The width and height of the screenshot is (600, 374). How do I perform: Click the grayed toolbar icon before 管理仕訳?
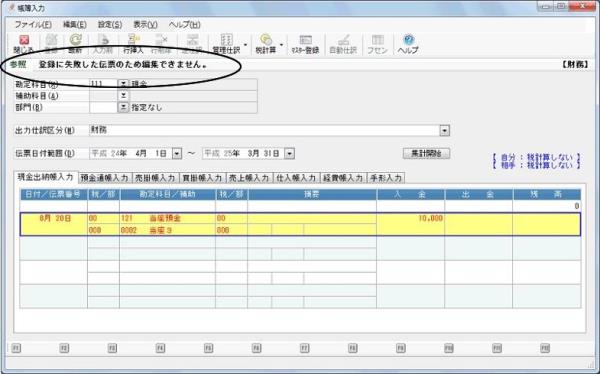coord(192,44)
